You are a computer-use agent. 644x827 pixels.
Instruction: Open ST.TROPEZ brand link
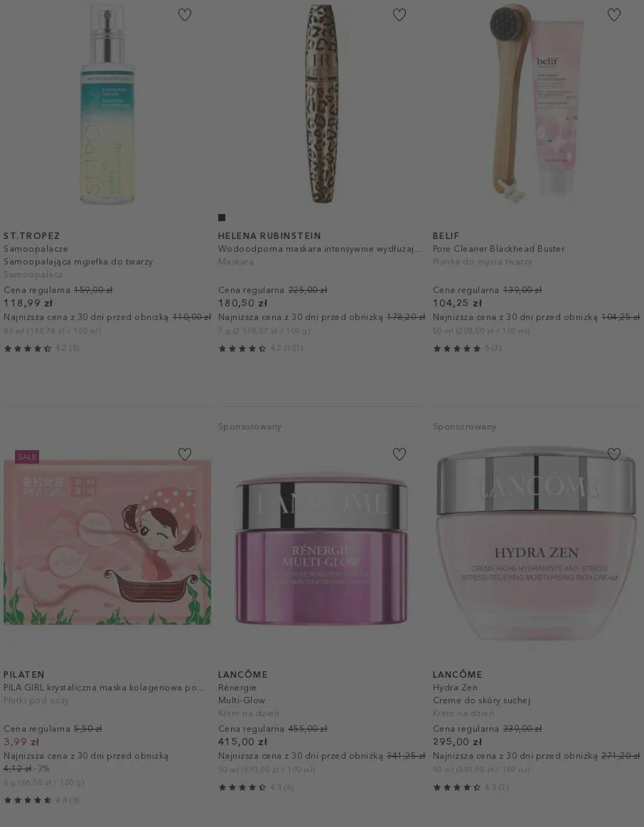(32, 235)
